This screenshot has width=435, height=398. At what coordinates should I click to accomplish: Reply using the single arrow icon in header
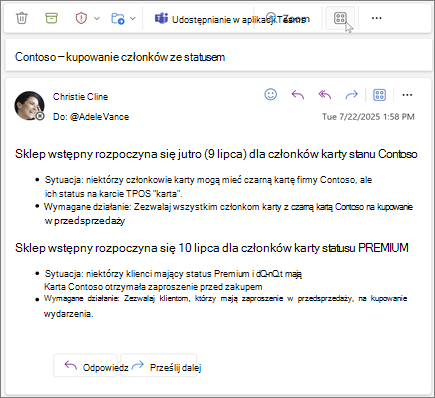pyautogui.click(x=298, y=95)
